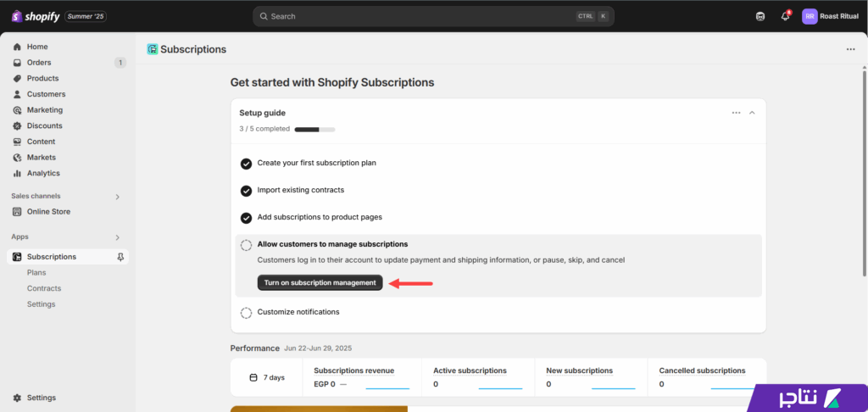Screen dimensions: 868x412
Task: Click the Shopify logo
Action: (36, 16)
